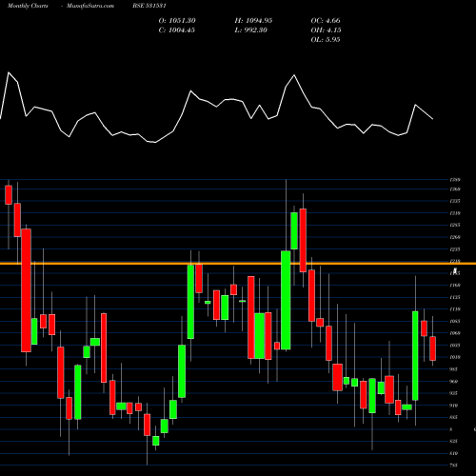Click the OC: 4.66 value

pyautogui.click(x=326, y=21)
